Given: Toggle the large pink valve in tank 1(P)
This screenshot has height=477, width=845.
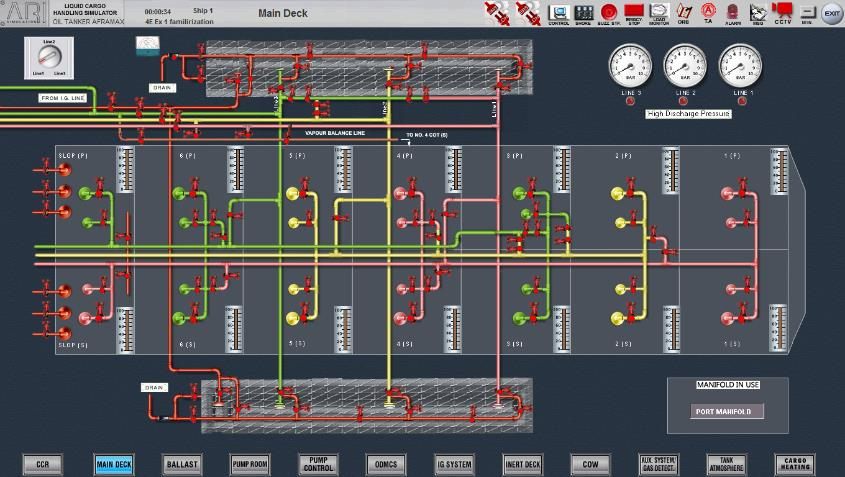Looking at the screenshot, I should [x=728, y=193].
